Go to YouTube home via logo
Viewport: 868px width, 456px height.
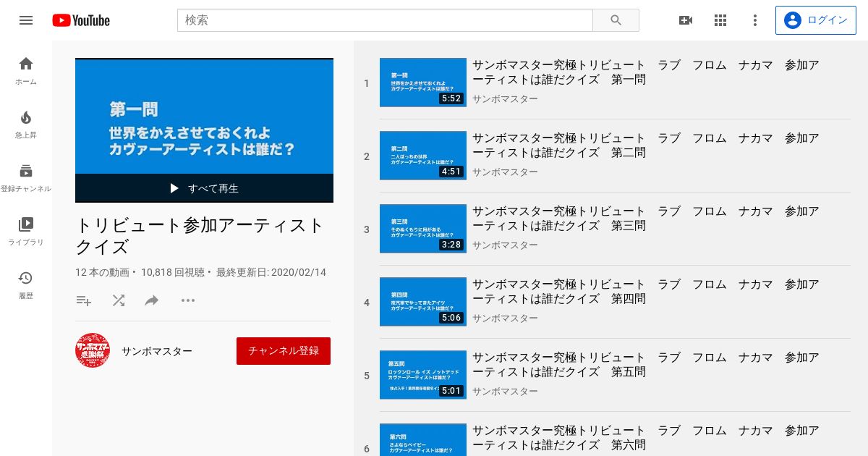[x=81, y=20]
